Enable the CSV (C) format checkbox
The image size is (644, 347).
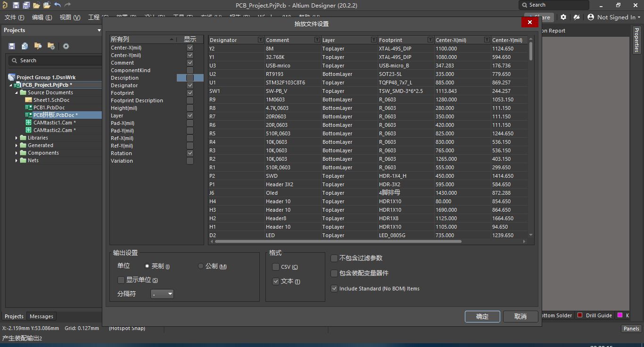coord(276,267)
